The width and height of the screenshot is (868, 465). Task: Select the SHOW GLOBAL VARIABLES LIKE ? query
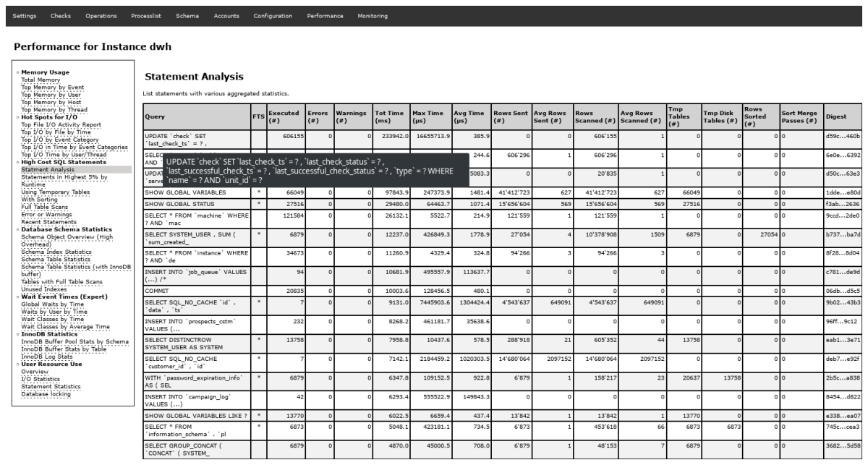[x=197, y=415]
